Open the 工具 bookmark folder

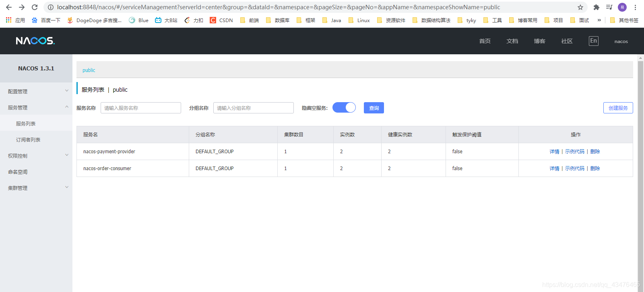tap(493, 20)
